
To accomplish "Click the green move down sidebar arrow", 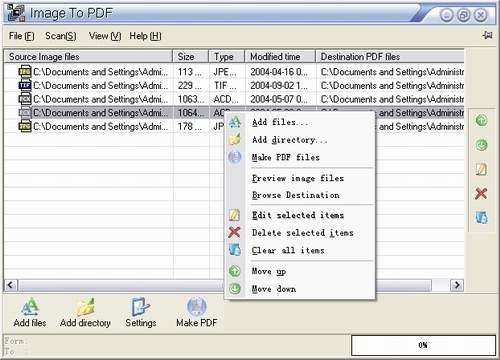I will (481, 145).
